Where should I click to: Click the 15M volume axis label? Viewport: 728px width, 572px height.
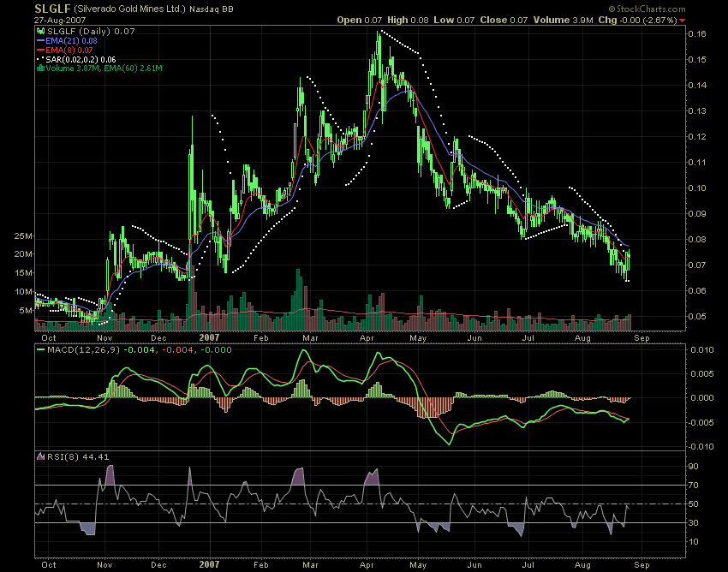click(23, 273)
